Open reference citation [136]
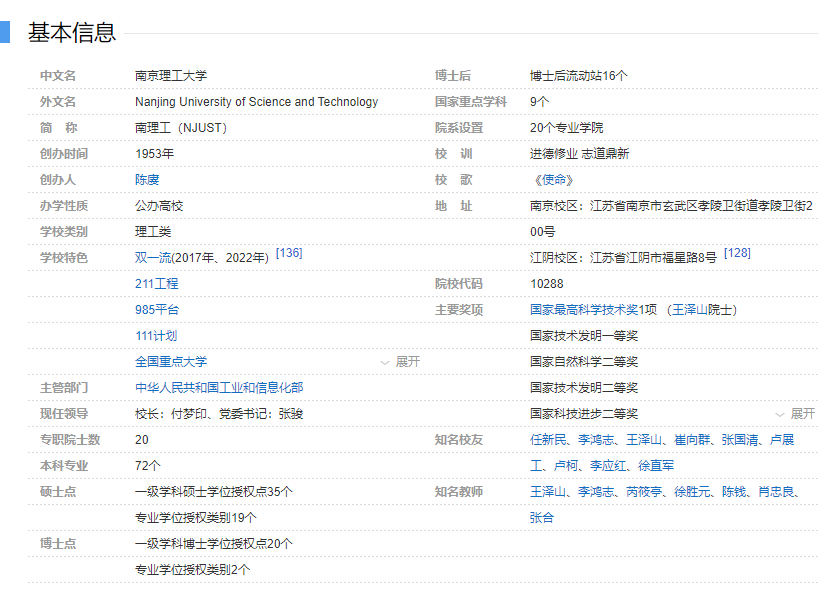Viewport: 830px width, 605px height. coord(289,253)
